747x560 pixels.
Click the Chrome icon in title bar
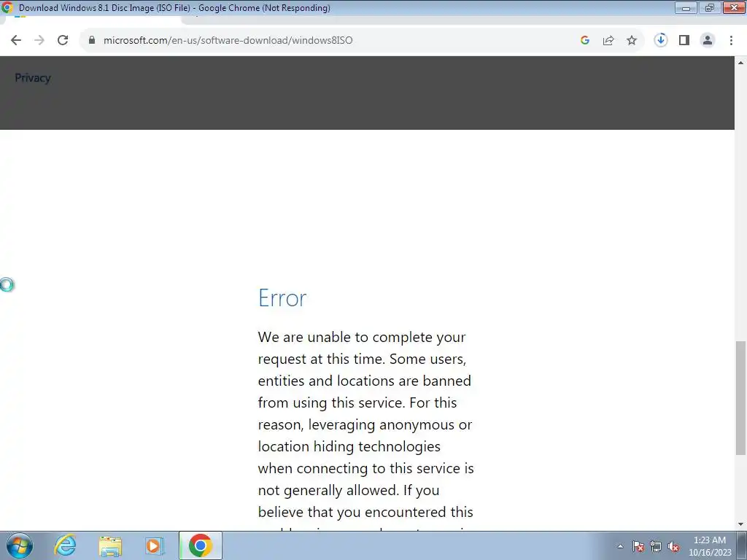point(7,7)
